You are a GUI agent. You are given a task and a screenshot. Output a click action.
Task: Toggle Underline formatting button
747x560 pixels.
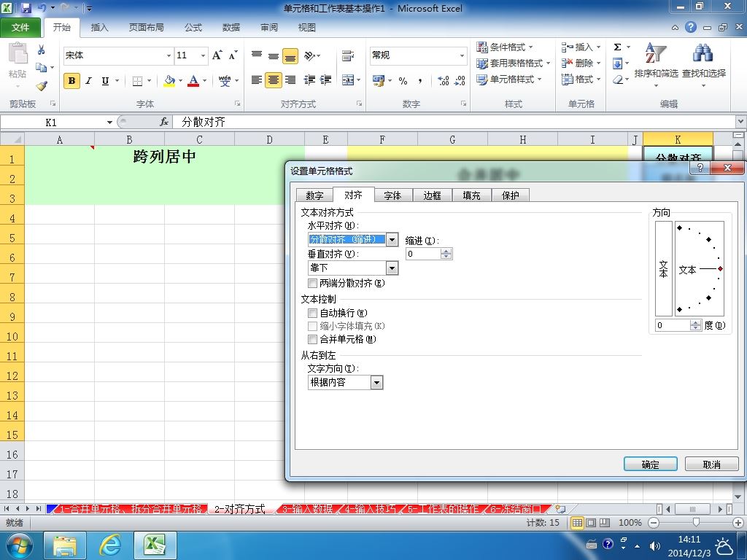click(105, 80)
